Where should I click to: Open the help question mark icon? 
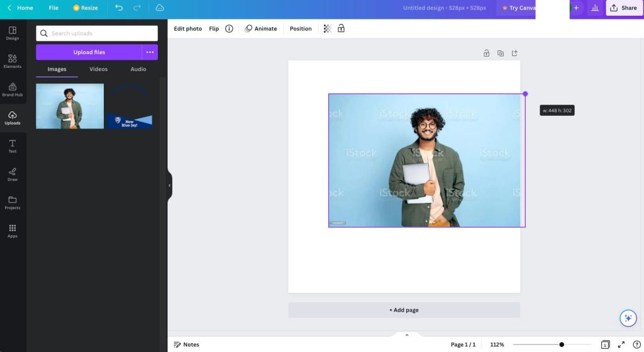tap(636, 344)
